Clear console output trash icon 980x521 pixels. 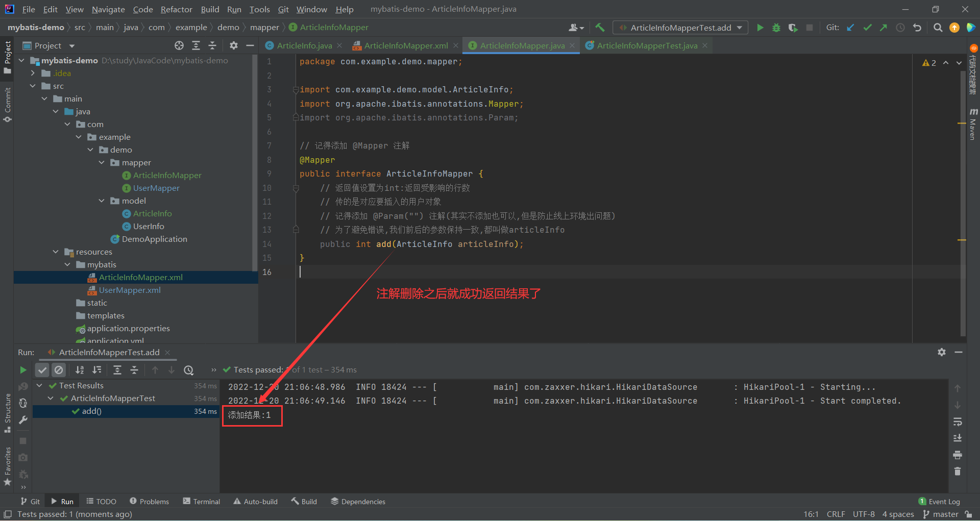tap(958, 471)
